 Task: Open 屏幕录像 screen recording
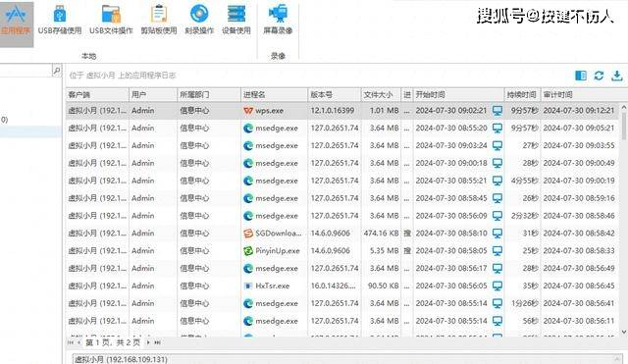278,20
